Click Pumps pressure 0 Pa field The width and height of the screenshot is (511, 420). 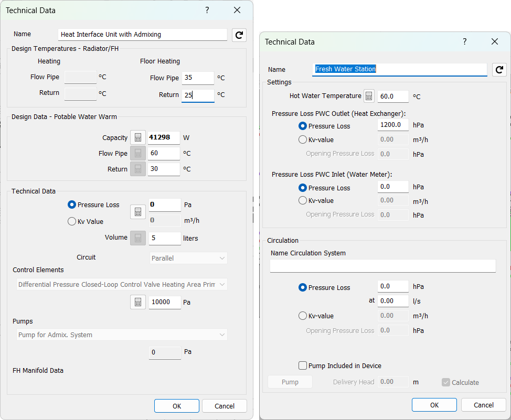[x=165, y=352]
